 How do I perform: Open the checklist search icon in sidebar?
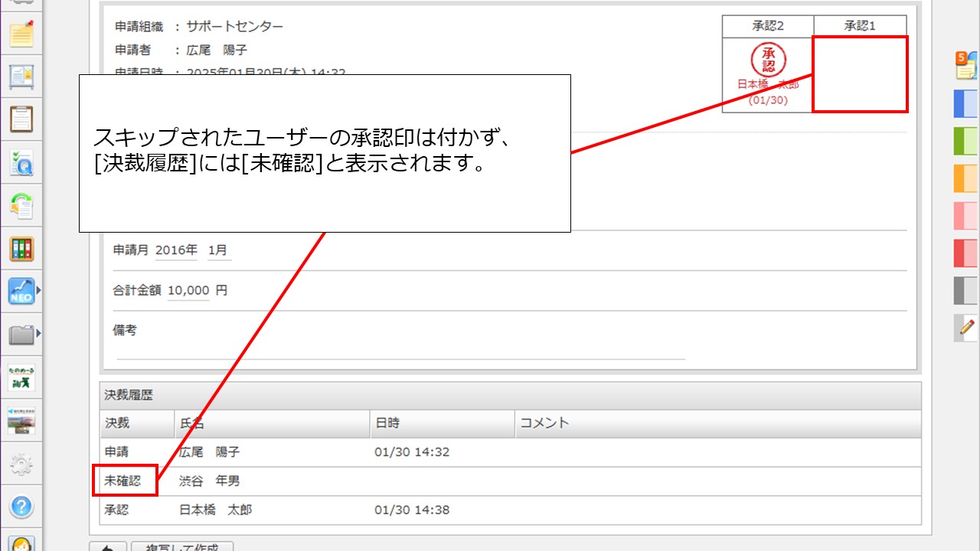(21, 162)
